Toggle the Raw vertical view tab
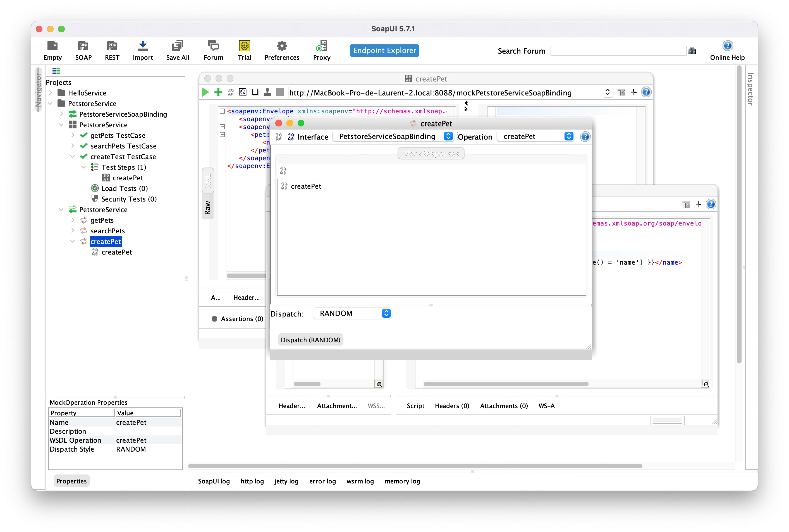 (x=207, y=208)
